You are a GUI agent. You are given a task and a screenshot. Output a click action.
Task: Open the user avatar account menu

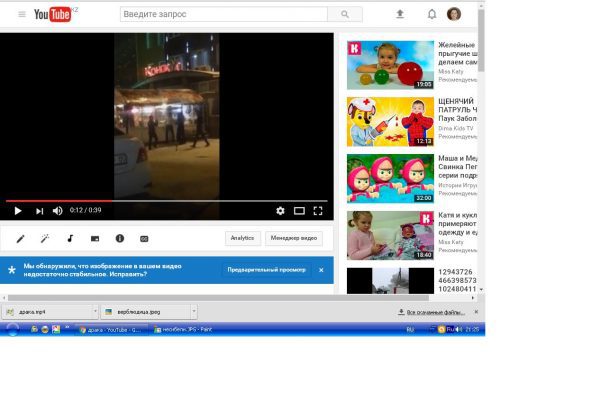point(454,15)
